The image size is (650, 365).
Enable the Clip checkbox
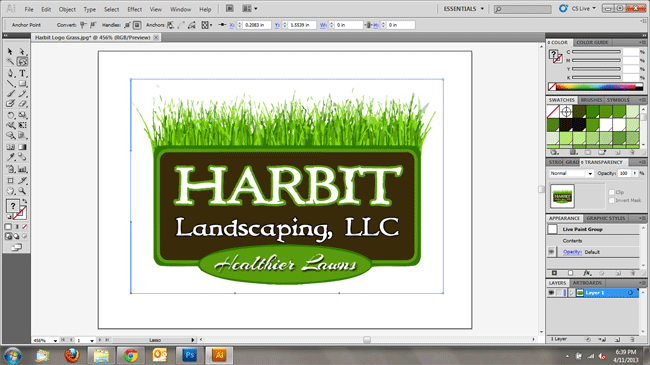pyautogui.click(x=611, y=192)
